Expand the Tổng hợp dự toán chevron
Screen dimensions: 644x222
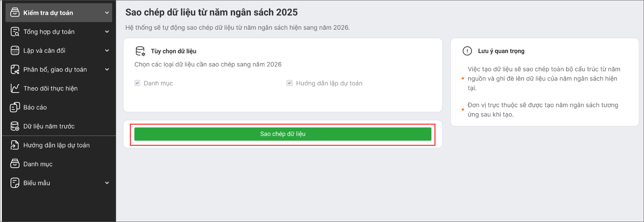(x=107, y=32)
